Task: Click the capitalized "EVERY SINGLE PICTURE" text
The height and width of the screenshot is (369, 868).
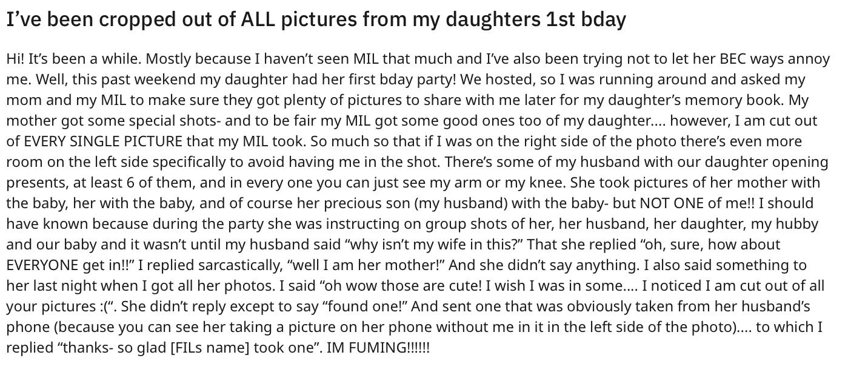Action: point(102,141)
